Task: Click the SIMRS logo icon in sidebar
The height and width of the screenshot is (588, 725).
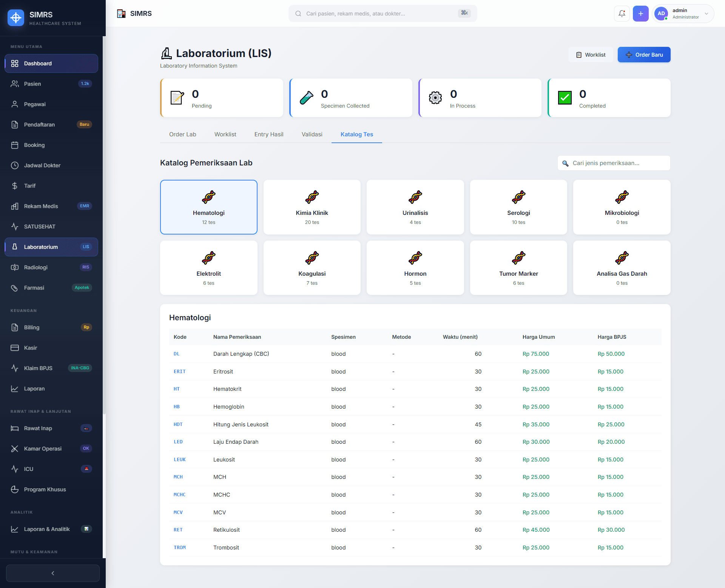Action: [x=16, y=17]
